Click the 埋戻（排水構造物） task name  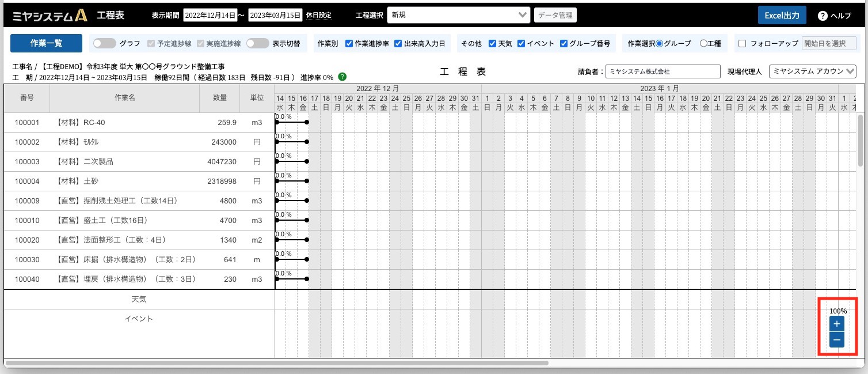coord(125,279)
